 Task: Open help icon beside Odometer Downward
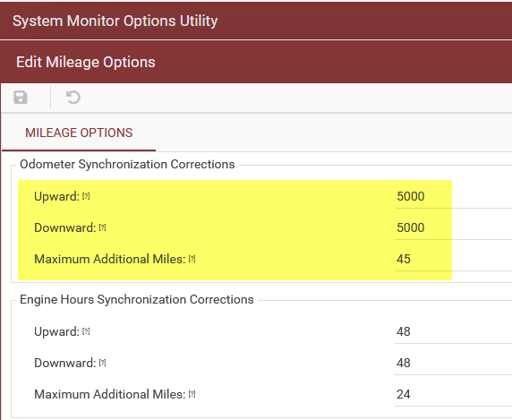(103, 227)
